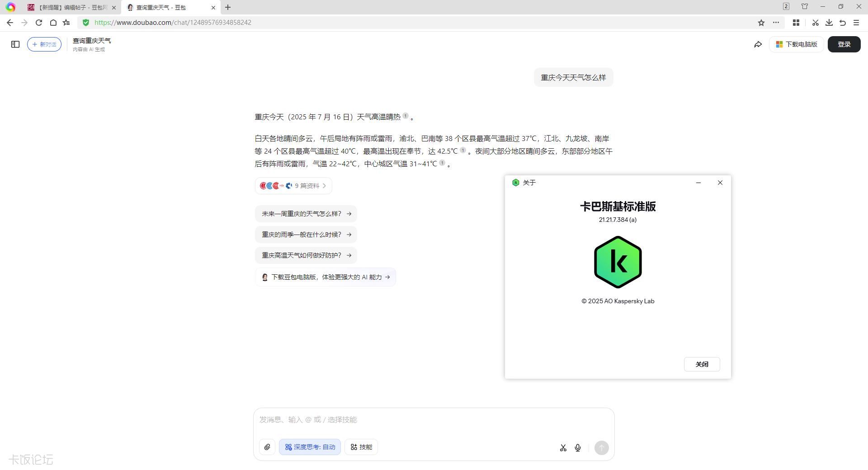Click the 内容由 AI 生成 label
Viewport: 868px width, 470px height.
coord(89,49)
